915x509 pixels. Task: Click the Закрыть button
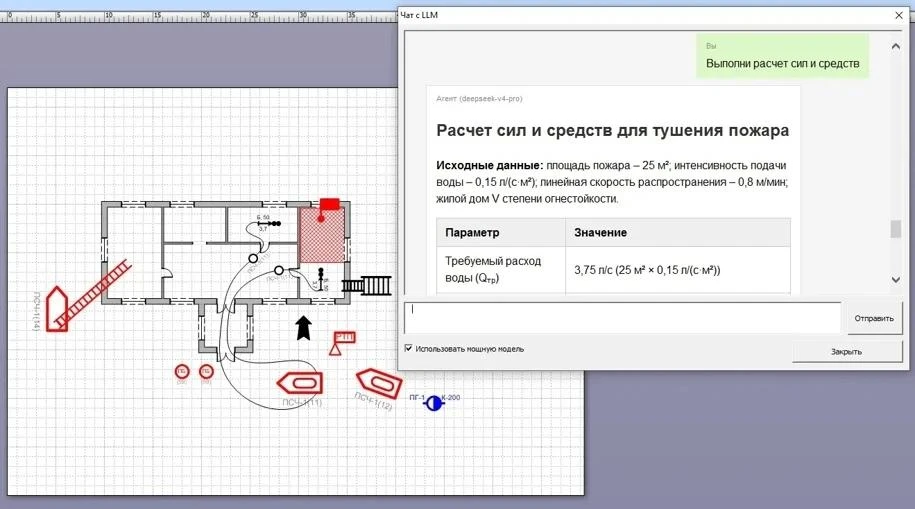(x=847, y=351)
